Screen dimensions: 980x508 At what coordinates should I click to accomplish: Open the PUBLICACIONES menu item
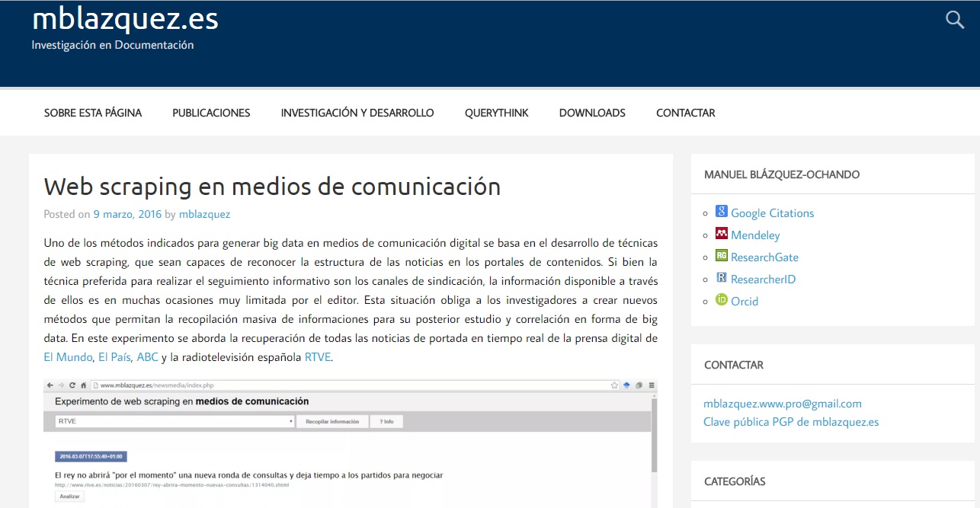click(211, 113)
